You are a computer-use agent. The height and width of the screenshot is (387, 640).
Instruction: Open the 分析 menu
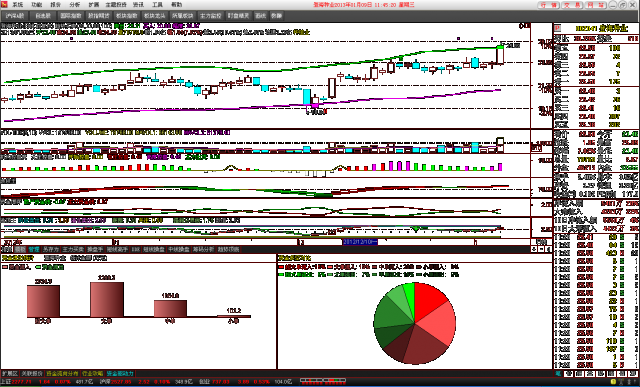click(75, 5)
